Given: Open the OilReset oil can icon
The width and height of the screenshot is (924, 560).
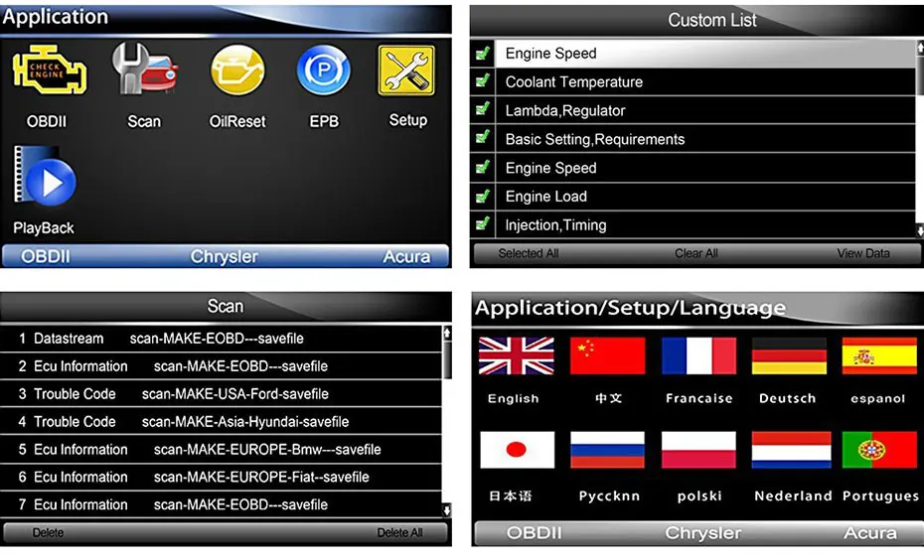Looking at the screenshot, I should (238, 70).
